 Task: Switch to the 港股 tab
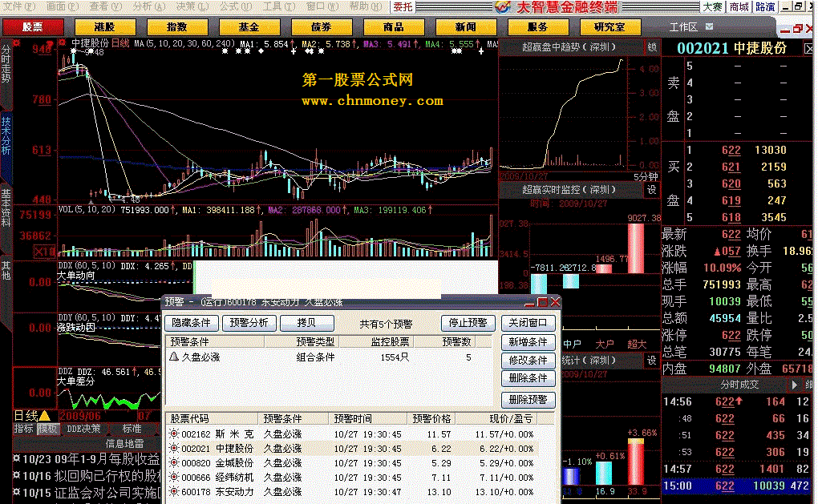(105, 27)
